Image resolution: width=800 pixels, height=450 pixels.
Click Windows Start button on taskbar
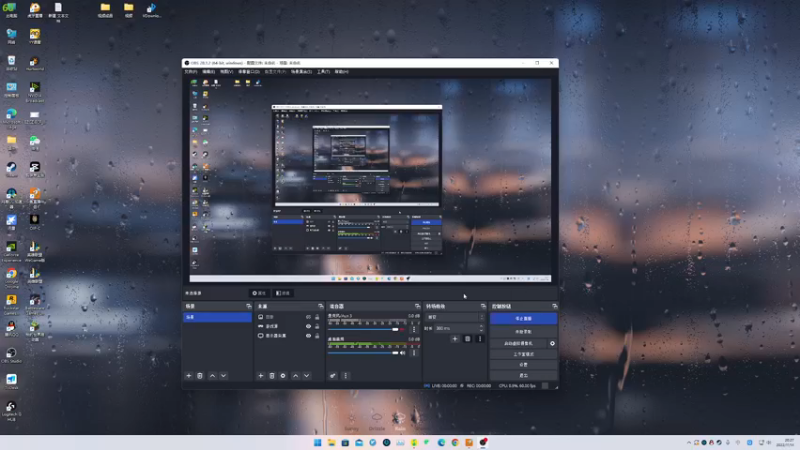317,442
